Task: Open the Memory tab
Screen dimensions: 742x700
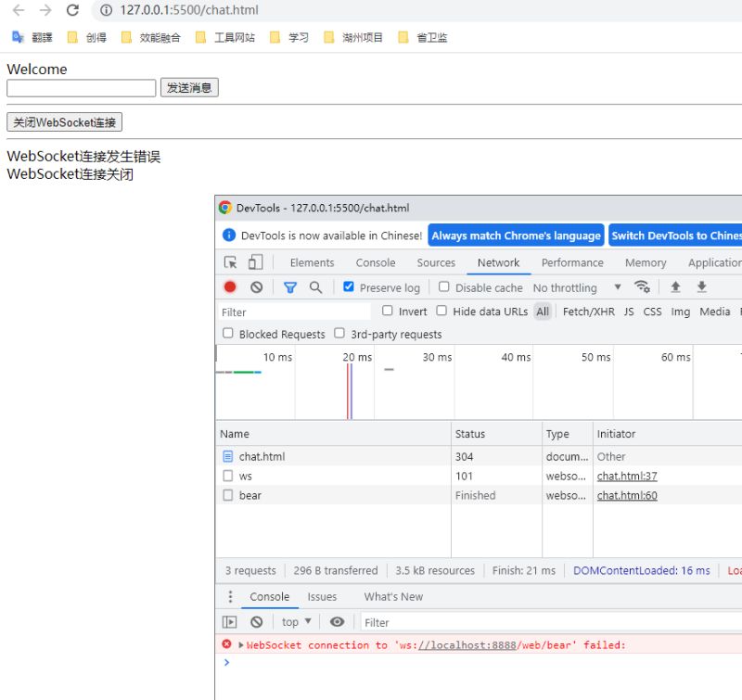Action: (646, 262)
